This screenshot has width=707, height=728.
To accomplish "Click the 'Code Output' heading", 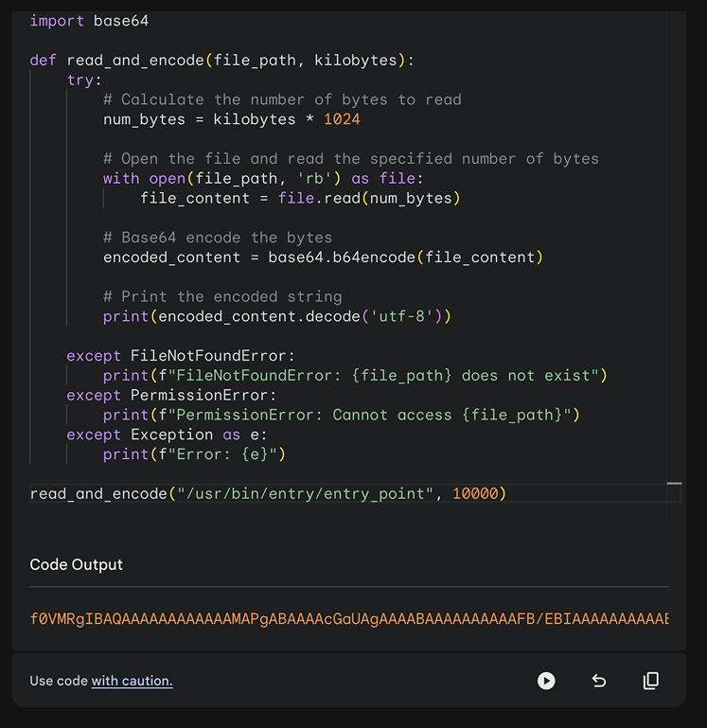I will click(77, 564).
